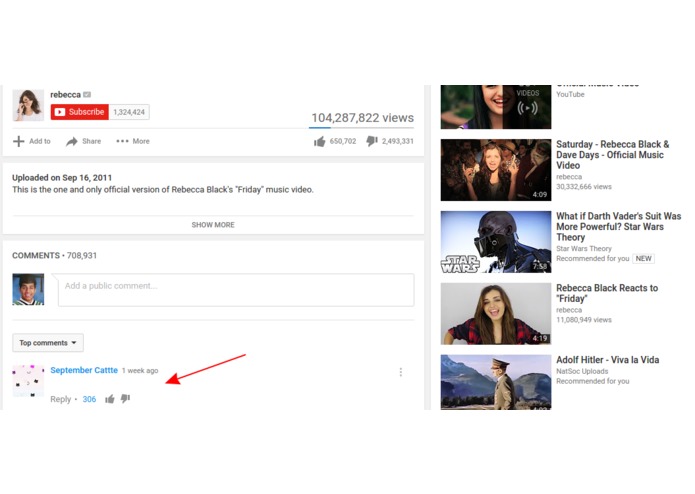Image resolution: width=695 pixels, height=494 pixels.
Task: Like the video with thumbs up
Action: (320, 141)
